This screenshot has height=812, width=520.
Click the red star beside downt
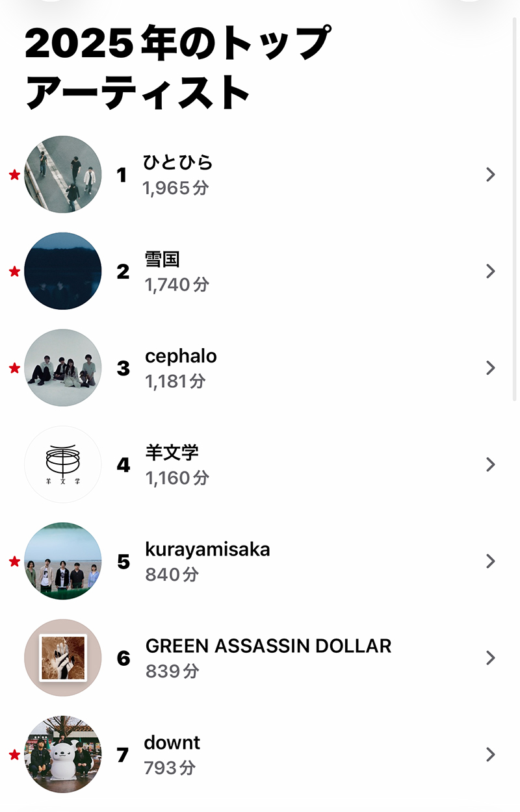point(14,755)
